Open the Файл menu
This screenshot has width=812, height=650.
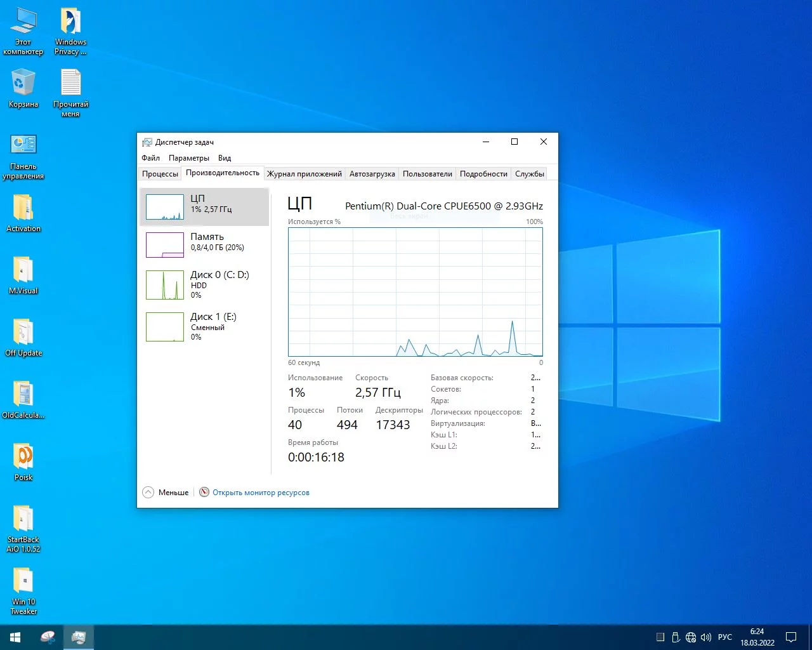point(150,158)
